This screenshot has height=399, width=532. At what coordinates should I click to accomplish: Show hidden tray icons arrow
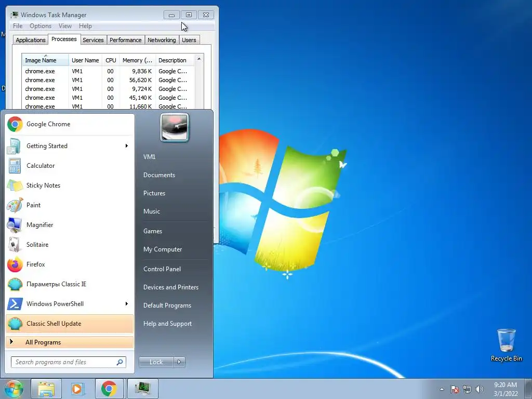(x=442, y=390)
